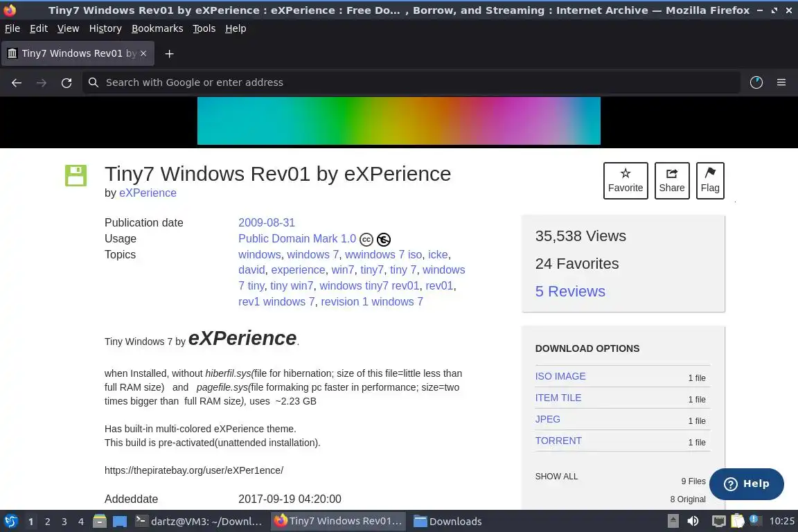Open the History menu
798x532 pixels.
[105, 28]
